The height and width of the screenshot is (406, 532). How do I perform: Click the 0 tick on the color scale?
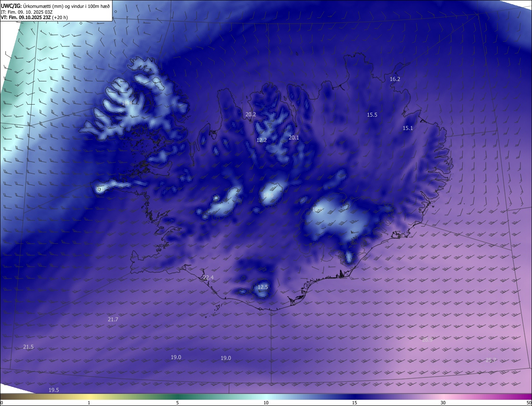point(2,403)
